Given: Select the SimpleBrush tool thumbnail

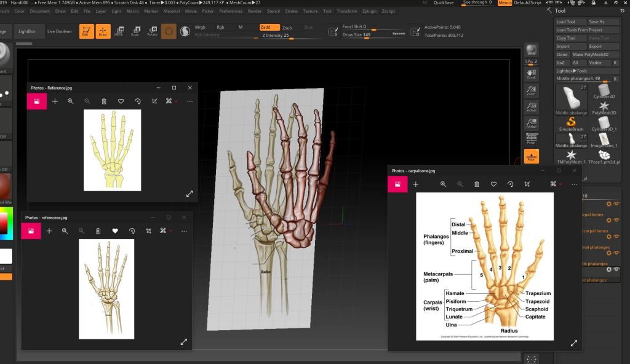Looking at the screenshot, I should point(572,124).
